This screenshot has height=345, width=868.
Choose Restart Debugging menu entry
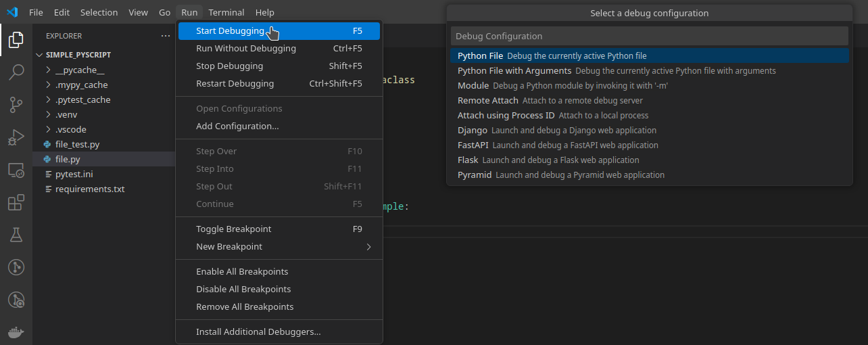pos(279,84)
